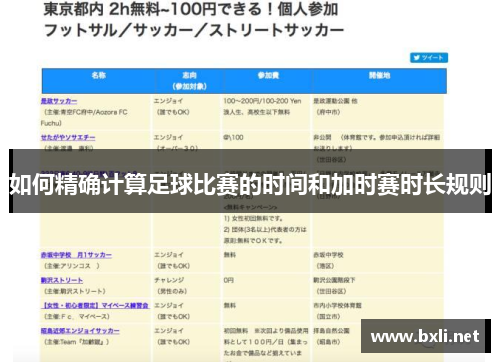
Task: Click the (主催:アリンコス) organizer text
Action: click(72, 266)
